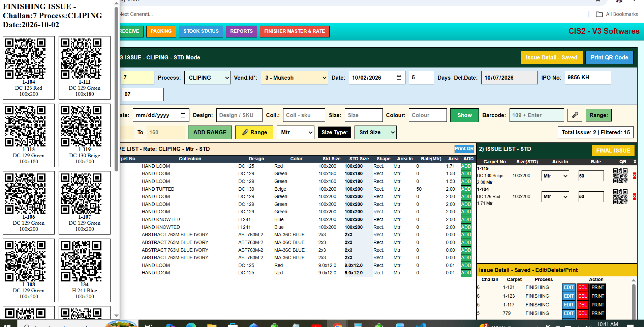Image resolution: width=644 pixels, height=327 pixels.
Task: Select the 1-108 DC 129 Green QR label
Action: pos(29,270)
